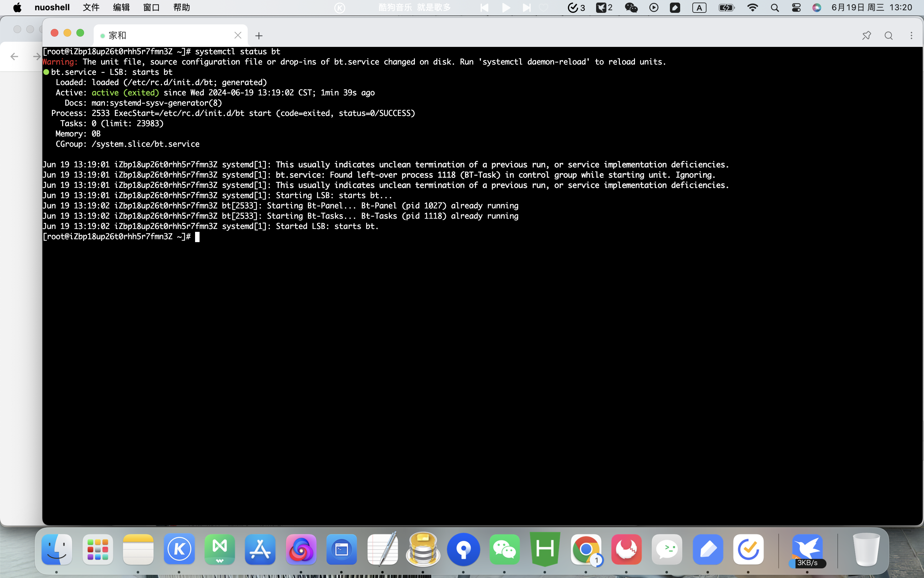The width and height of the screenshot is (924, 578).
Task: Pin the nuoshell window
Action: pyautogui.click(x=866, y=36)
